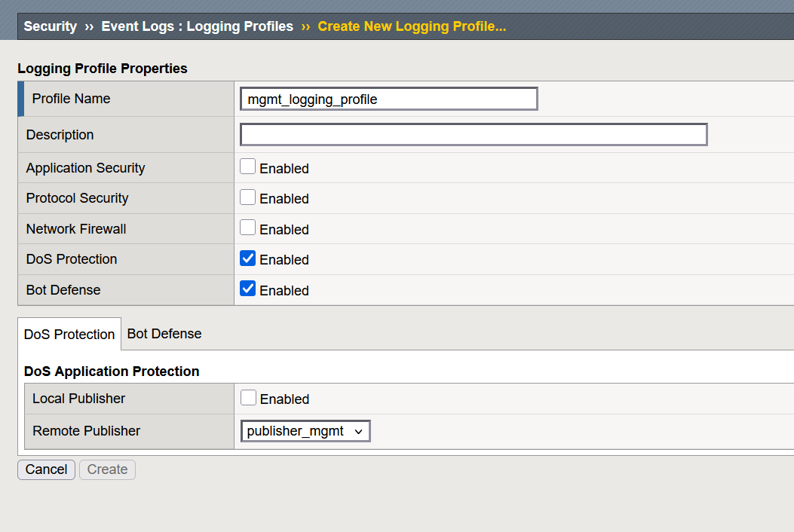The image size is (794, 532).
Task: Open the Remote Publisher dropdown
Action: 305,431
